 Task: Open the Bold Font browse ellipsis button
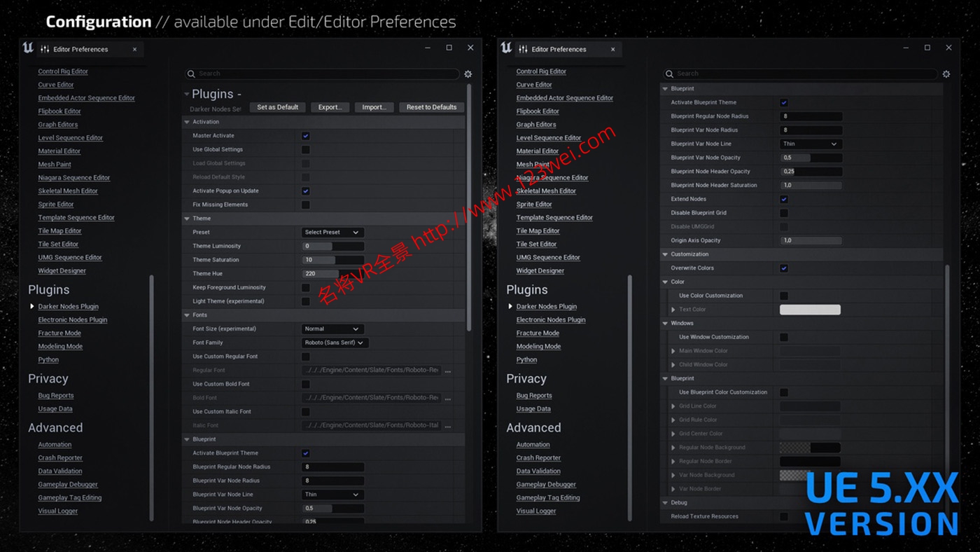click(x=448, y=398)
